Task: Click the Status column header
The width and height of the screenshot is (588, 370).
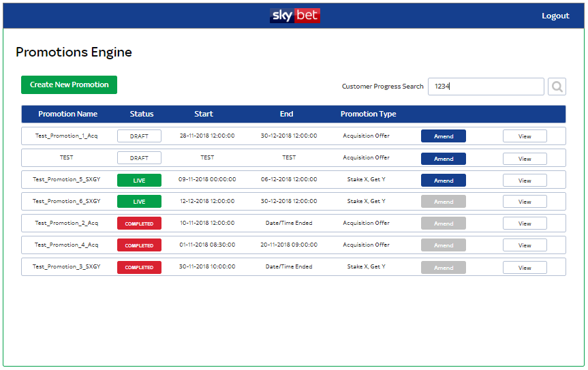Action: pos(142,114)
